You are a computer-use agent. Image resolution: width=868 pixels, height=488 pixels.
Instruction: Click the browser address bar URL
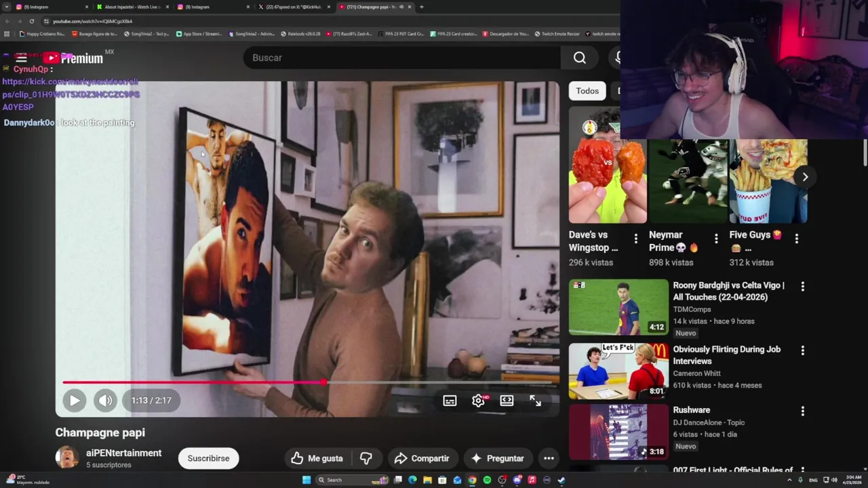click(x=92, y=21)
